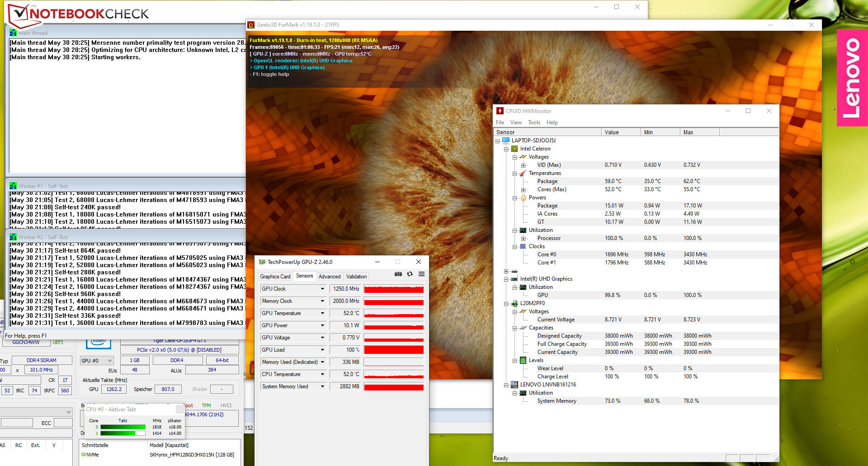Click the Powers flame icon in HWMonitor

pos(523,198)
